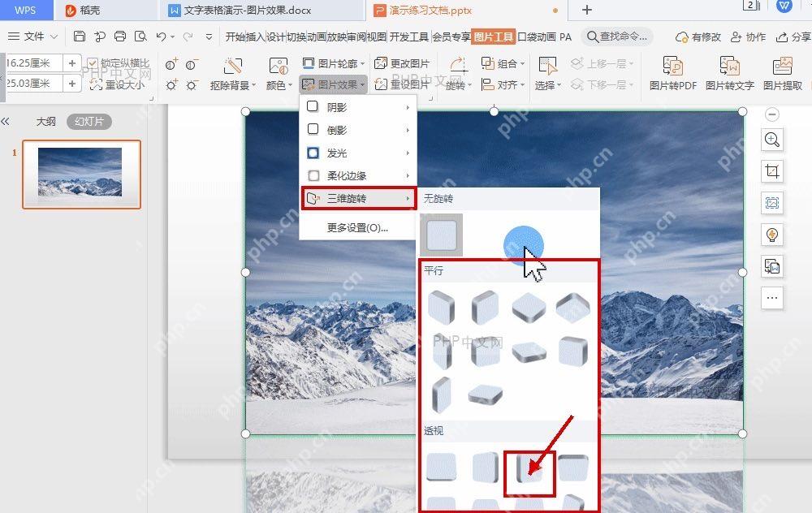This screenshot has height=513, width=812.
Task: Open the 选择 select dropdown
Action: (547, 75)
